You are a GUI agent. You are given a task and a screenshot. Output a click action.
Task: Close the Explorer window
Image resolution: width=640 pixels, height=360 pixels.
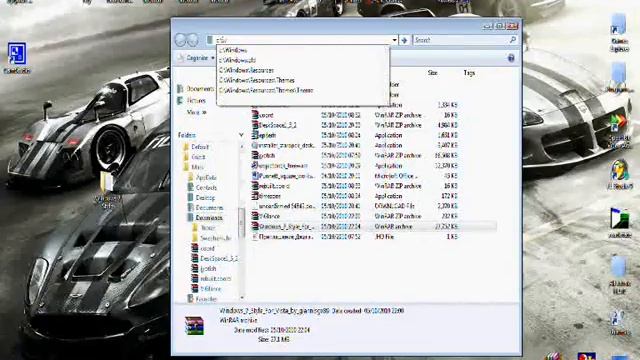pyautogui.click(x=513, y=26)
